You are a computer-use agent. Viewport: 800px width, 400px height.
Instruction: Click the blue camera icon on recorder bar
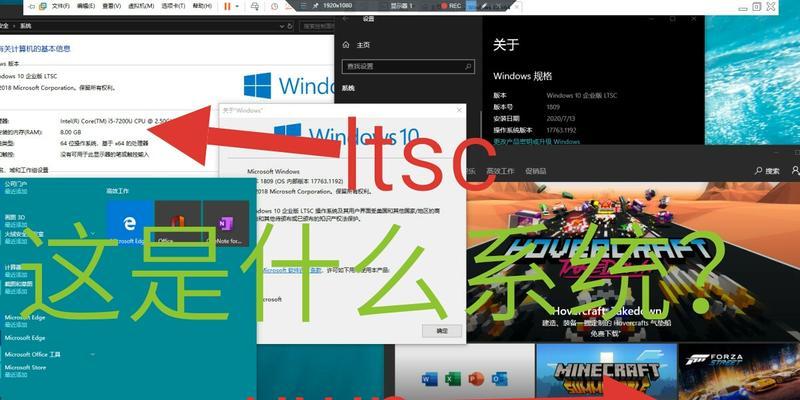(471, 6)
